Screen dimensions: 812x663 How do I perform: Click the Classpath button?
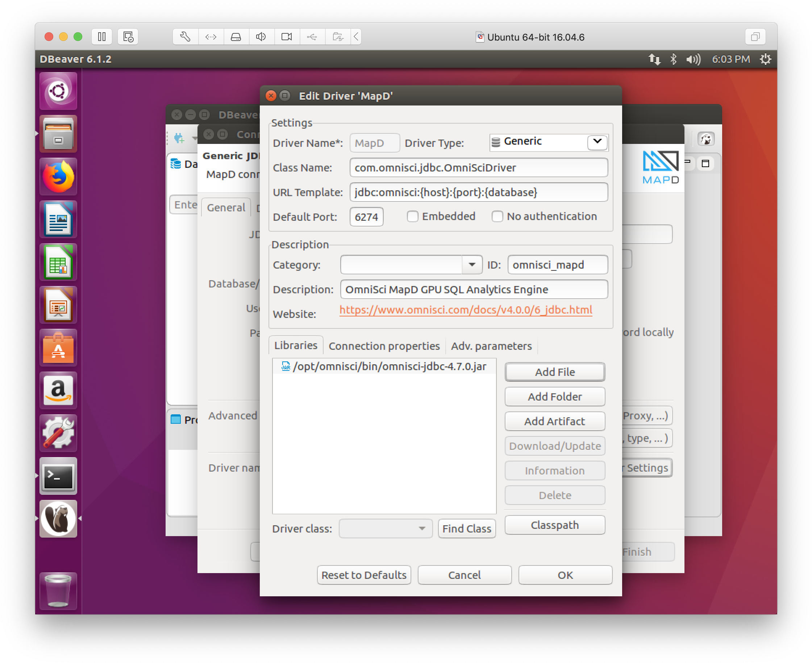pos(555,526)
